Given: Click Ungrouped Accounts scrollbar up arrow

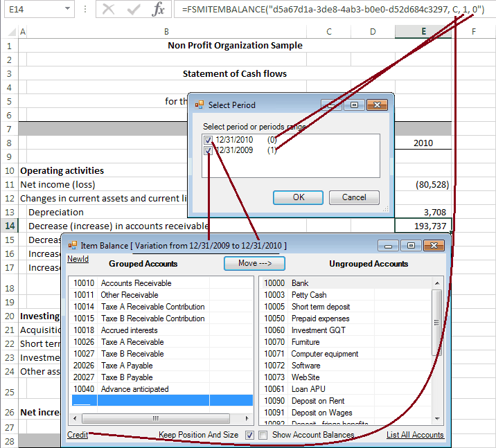Looking at the screenshot, I should pos(437,283).
